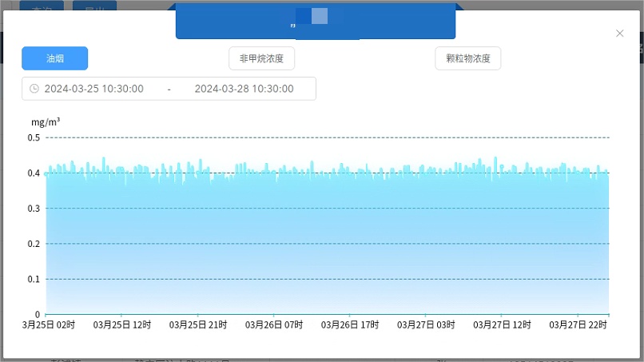Select the 03月25日 12时 x-axis label

122,325
